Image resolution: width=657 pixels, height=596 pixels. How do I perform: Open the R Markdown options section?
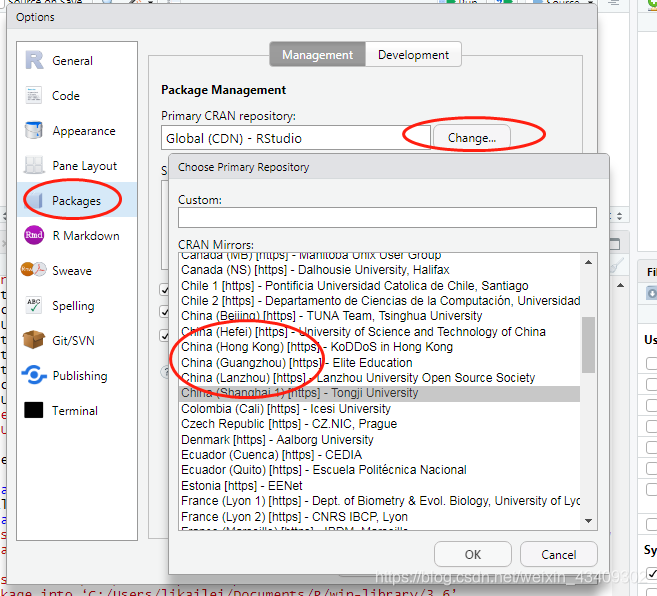pos(77,236)
